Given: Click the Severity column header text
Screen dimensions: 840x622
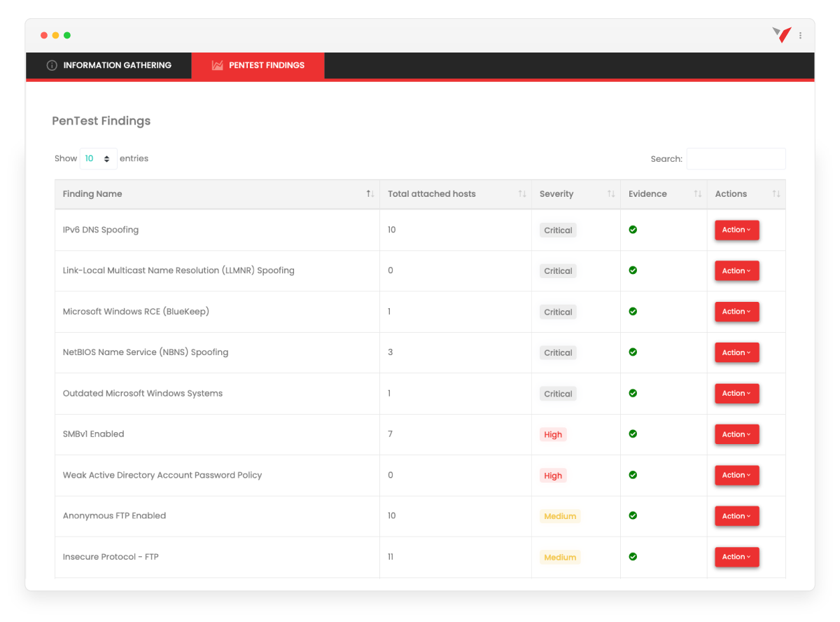Looking at the screenshot, I should (556, 194).
